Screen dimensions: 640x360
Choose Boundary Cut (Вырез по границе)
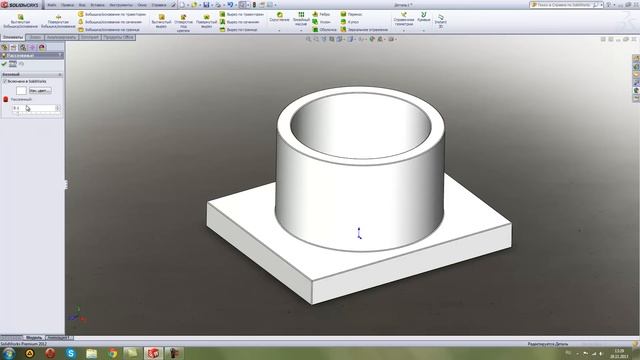(x=238, y=29)
